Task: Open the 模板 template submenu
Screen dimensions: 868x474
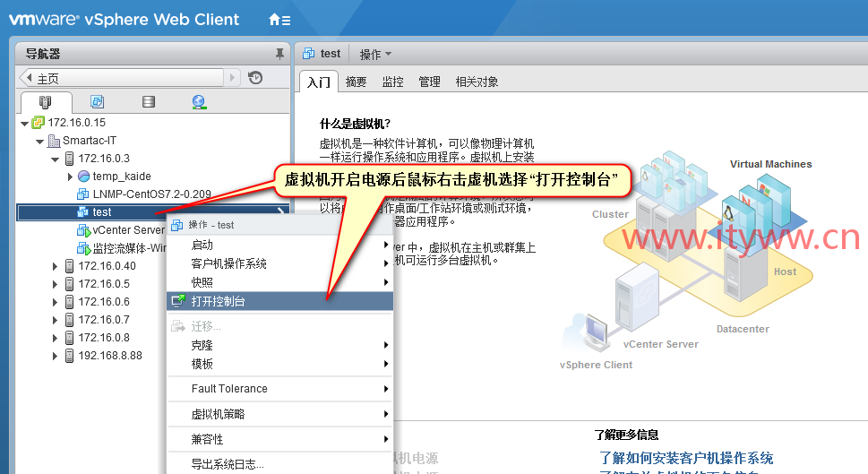Action: click(x=280, y=364)
